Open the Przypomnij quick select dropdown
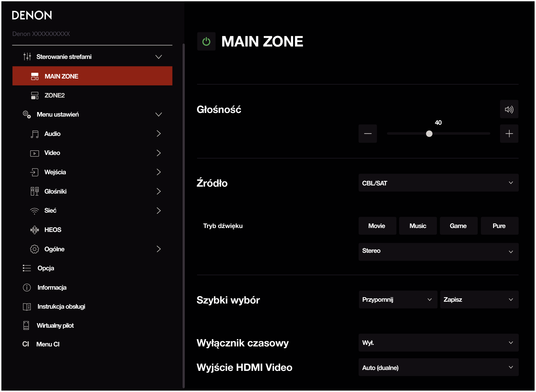Screen dimensions: 536x392 (398, 300)
